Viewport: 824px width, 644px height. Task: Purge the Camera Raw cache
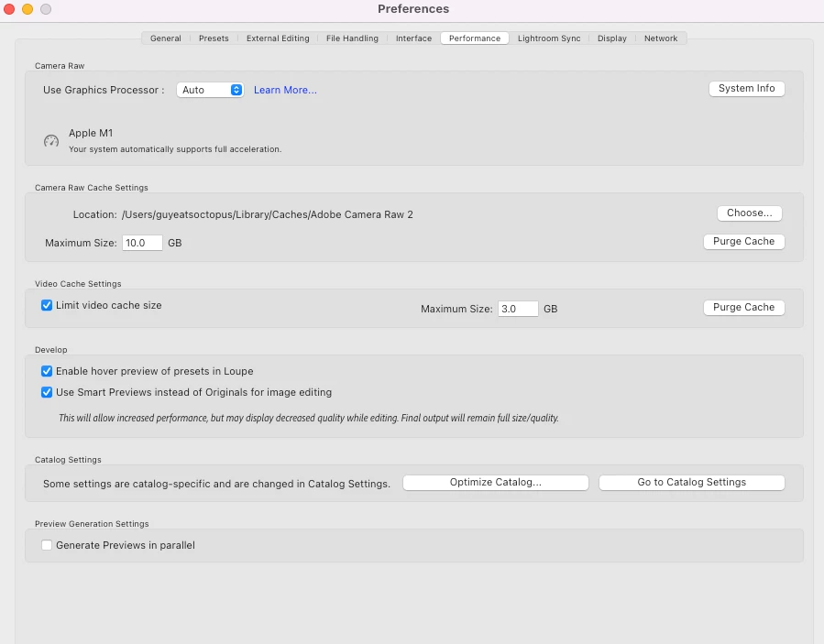pyautogui.click(x=743, y=241)
